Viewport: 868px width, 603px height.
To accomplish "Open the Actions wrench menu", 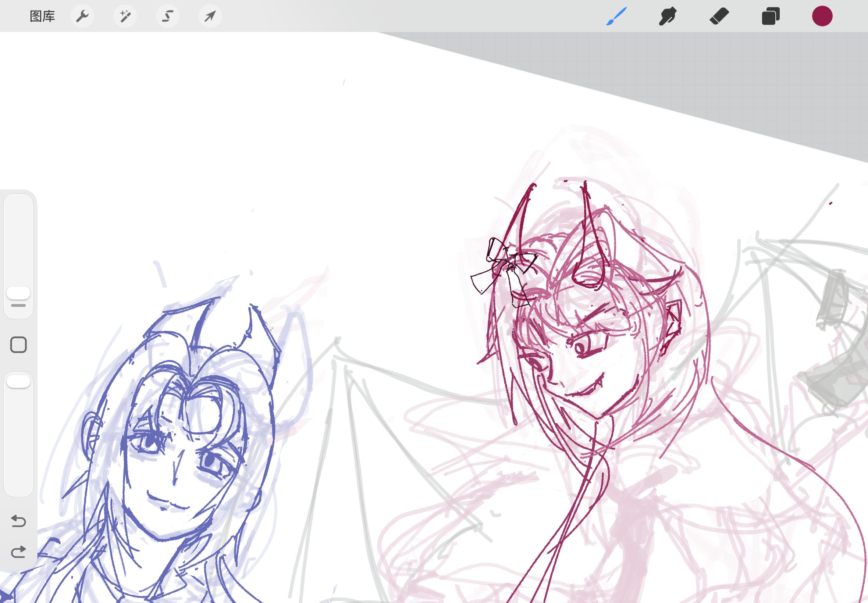I will pos(82,16).
